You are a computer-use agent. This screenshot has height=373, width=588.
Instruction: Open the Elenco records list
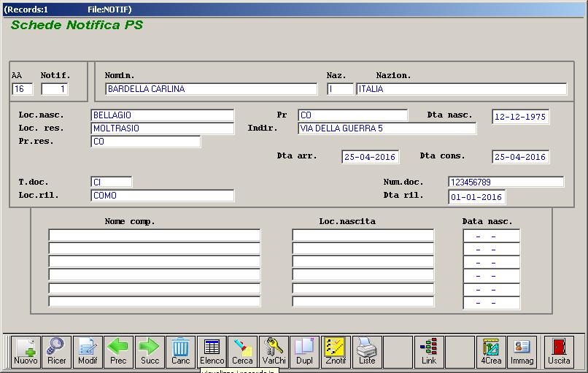click(212, 352)
